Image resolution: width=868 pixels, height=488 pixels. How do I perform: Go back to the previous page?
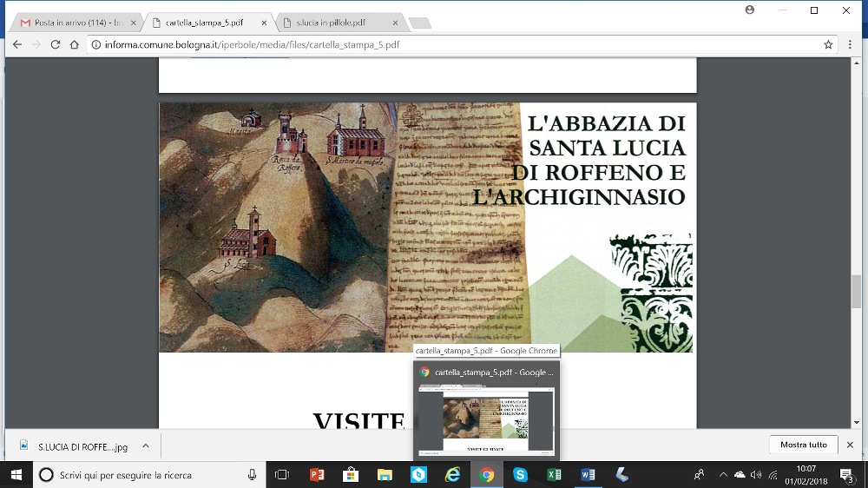17,45
